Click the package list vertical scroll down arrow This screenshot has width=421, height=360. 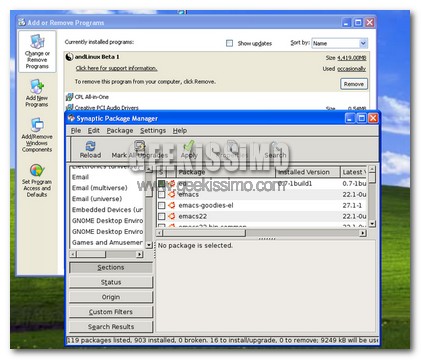372,224
